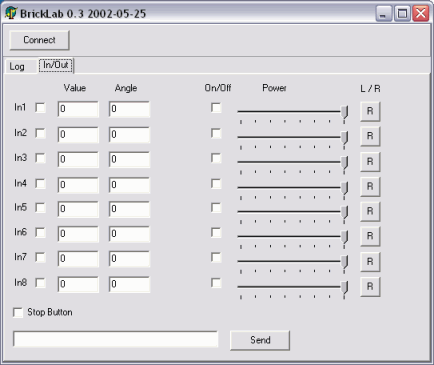Click the command text field beside Send
Image resolution: width=434 pixels, height=365 pixels.
pos(116,339)
